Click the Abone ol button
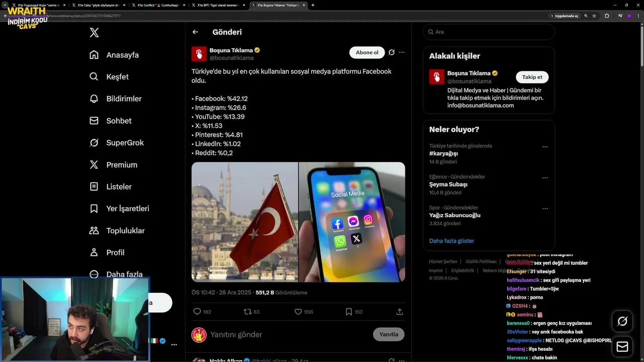 pyautogui.click(x=367, y=52)
